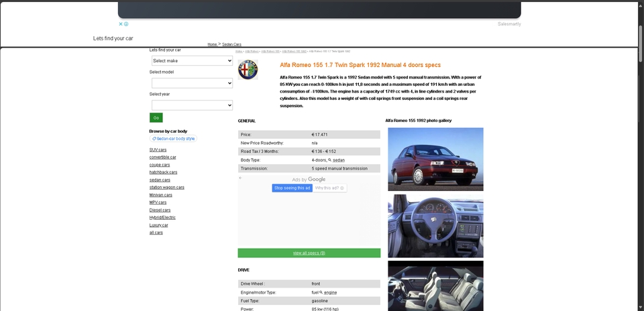The image size is (644, 311).
Task: Click the tag icon in the Sedan car body style chip
Action: 154,139
